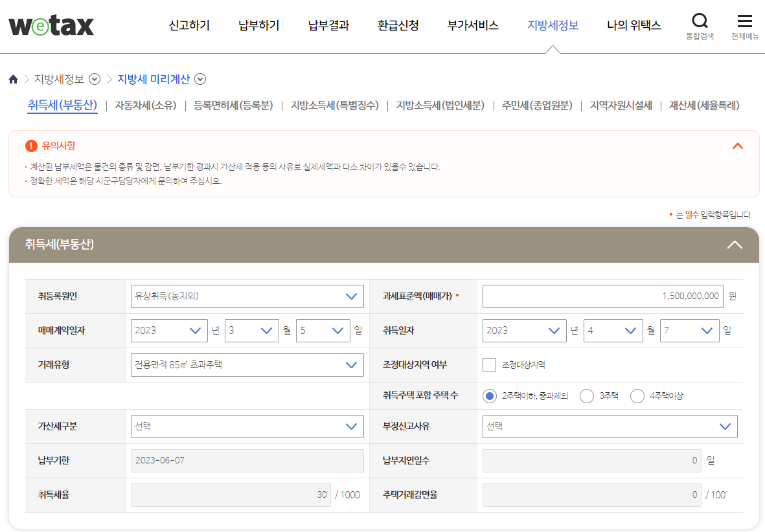Switch to 재산세(세율특례) tab
Viewport: 765px width, 532px height.
coord(704,105)
